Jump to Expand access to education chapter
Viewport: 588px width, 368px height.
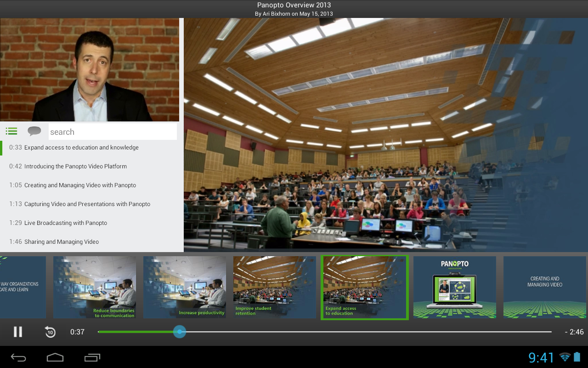point(81,148)
